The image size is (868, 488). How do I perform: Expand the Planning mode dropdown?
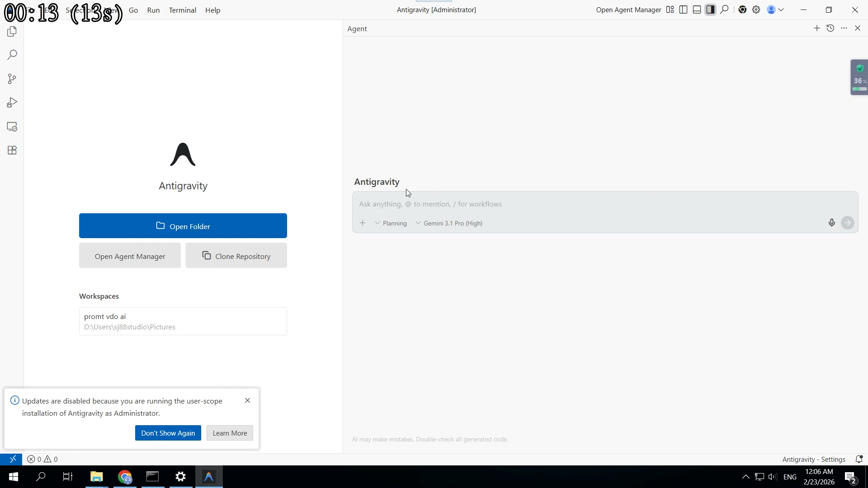click(391, 223)
